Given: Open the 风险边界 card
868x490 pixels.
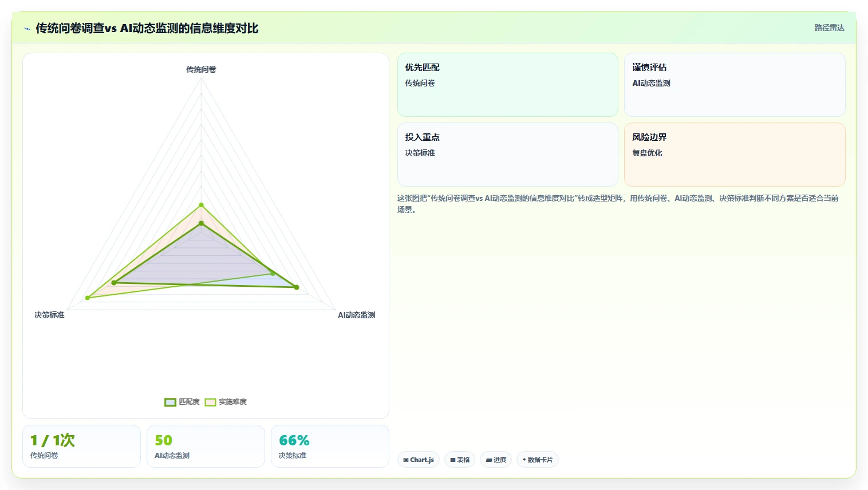Looking at the screenshot, I should click(x=735, y=155).
